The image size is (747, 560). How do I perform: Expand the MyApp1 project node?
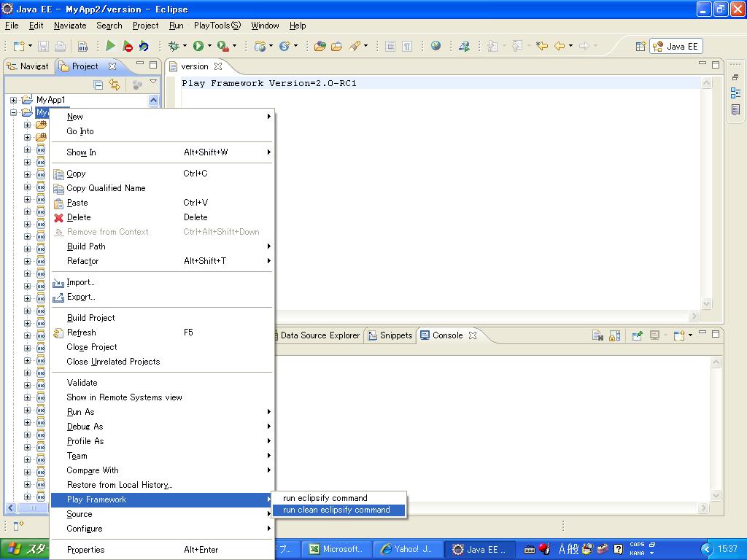[x=13, y=100]
